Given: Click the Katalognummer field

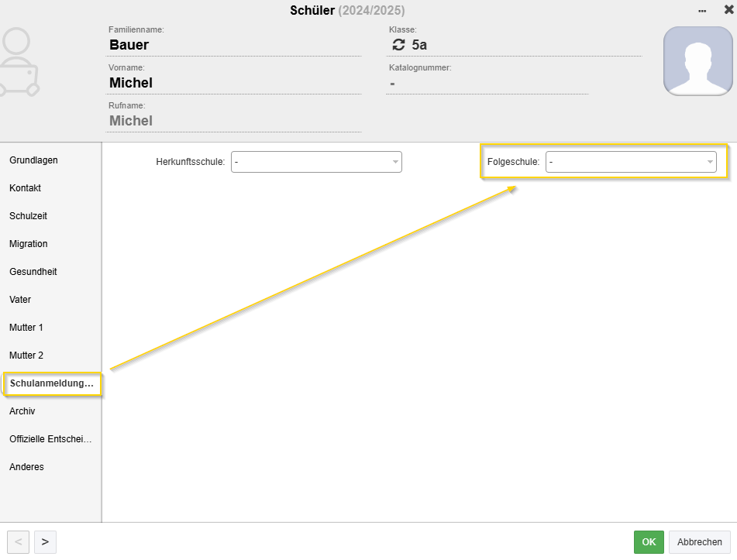Looking at the screenshot, I should 487,84.
